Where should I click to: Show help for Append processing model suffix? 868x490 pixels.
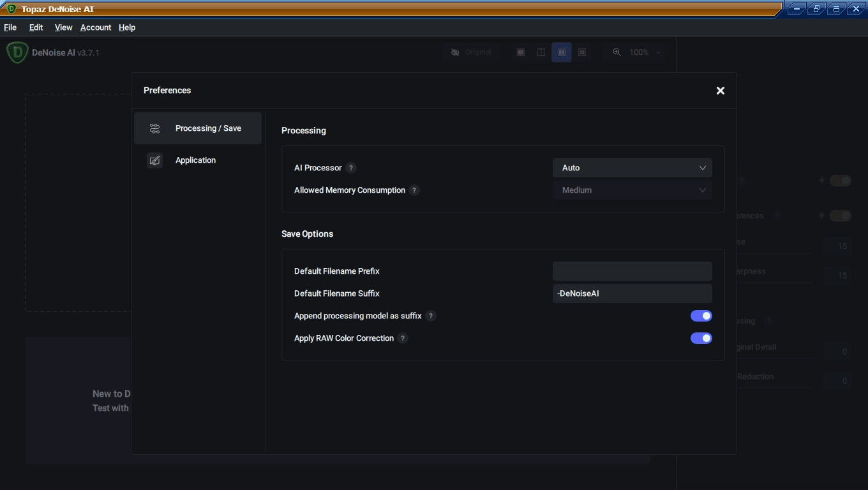tap(431, 316)
